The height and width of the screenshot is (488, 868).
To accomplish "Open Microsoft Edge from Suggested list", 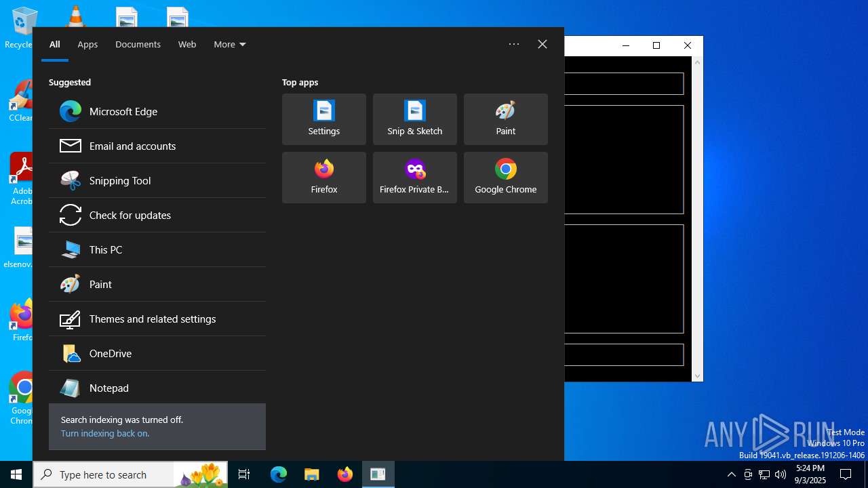I will [157, 111].
